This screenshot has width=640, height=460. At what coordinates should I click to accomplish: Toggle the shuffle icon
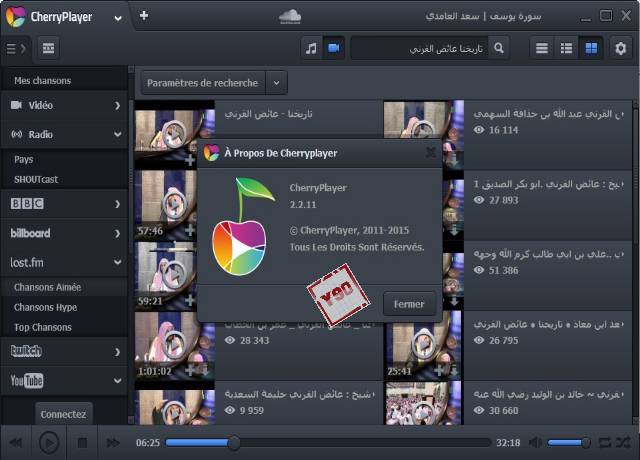pos(623,442)
